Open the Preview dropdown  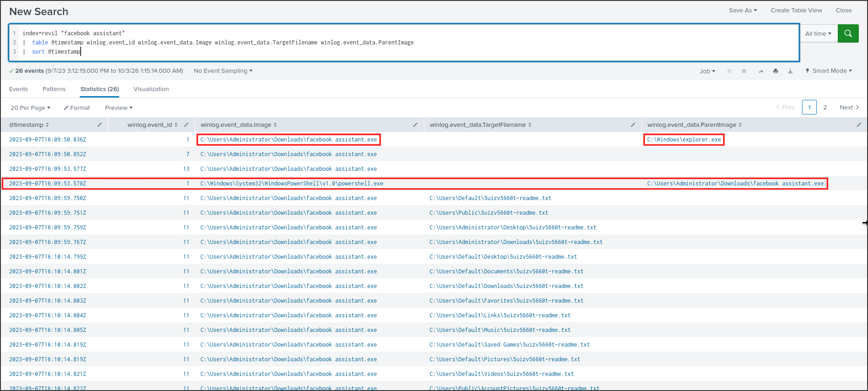[x=119, y=108]
